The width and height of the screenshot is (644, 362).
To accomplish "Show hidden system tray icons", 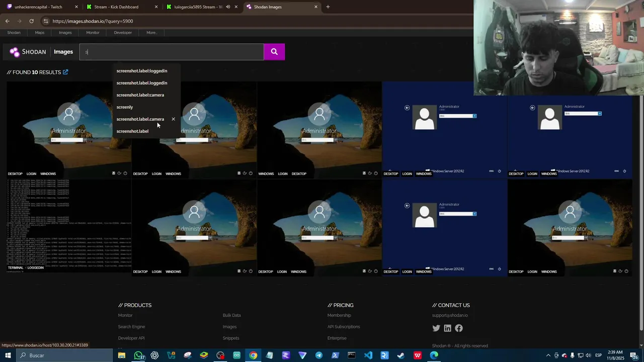I will click(548, 355).
